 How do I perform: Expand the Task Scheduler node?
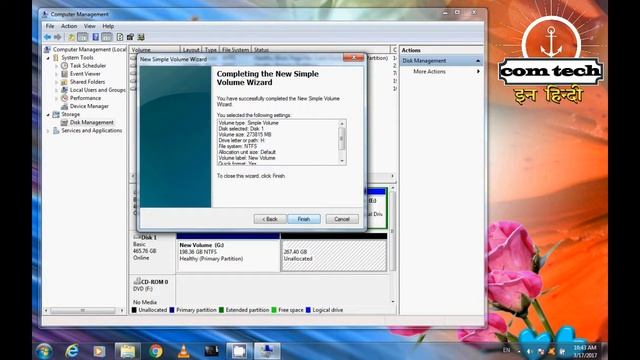pos(56,66)
